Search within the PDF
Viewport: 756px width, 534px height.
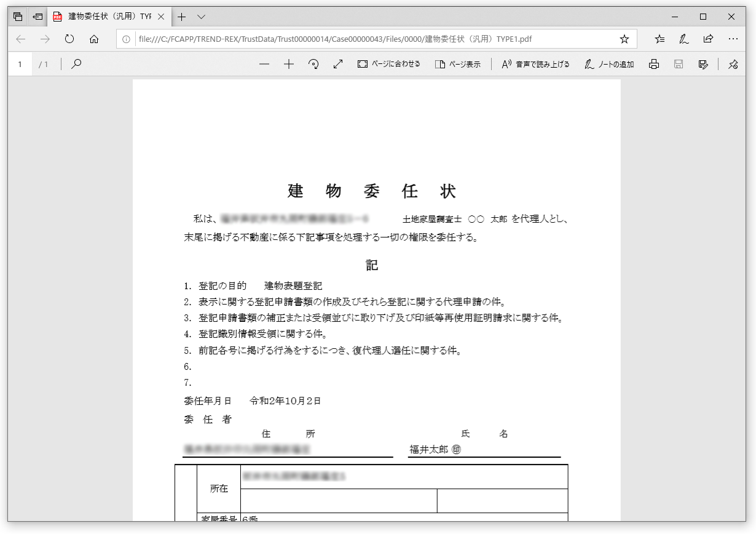pyautogui.click(x=76, y=64)
